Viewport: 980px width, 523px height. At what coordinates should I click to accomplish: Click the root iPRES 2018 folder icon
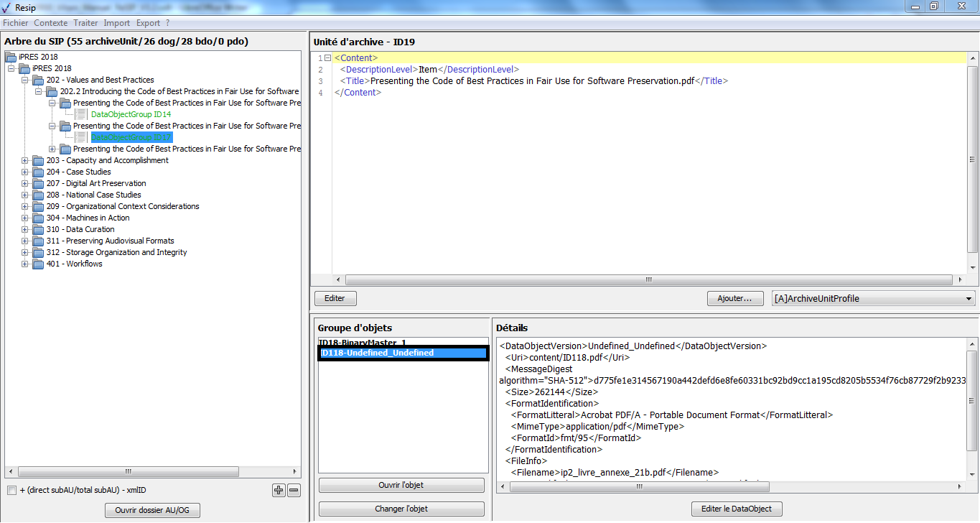pyautogui.click(x=11, y=57)
